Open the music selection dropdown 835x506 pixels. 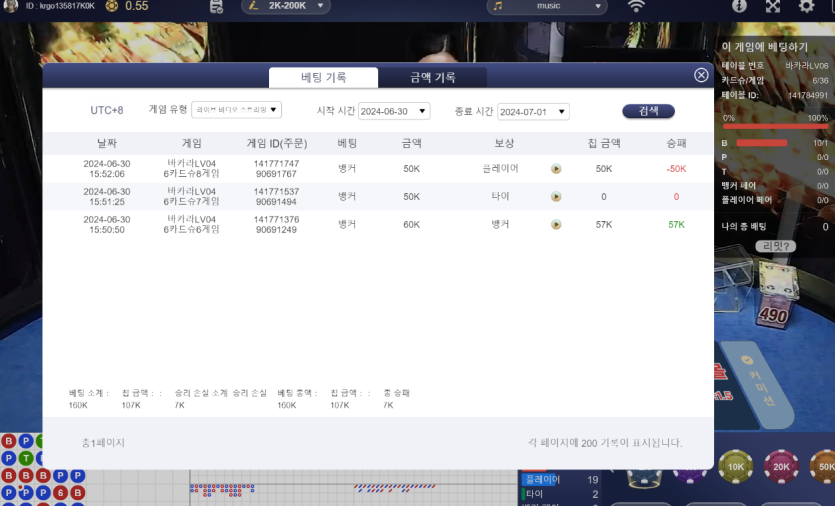coord(547,6)
